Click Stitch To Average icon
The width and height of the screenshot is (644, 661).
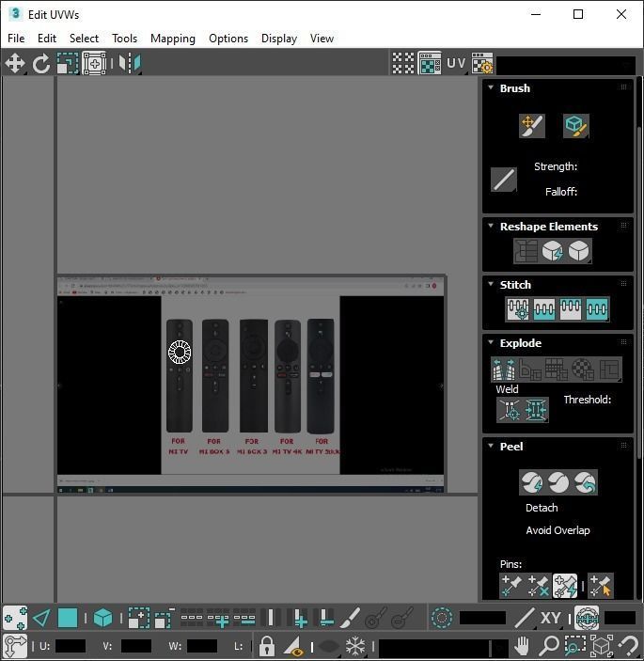click(x=544, y=309)
